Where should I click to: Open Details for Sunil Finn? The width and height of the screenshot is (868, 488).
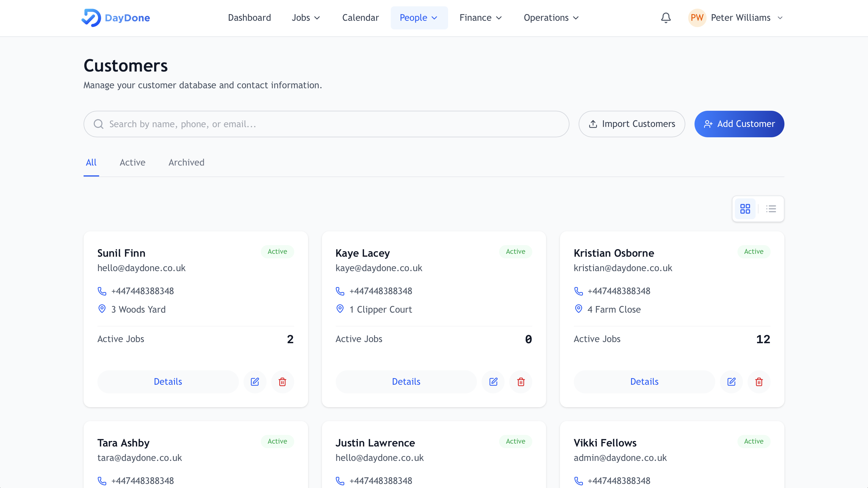[168, 382]
